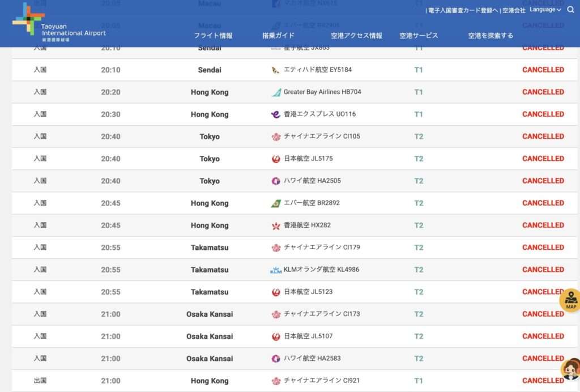Click the Tokyo destination for JL5175
580x392 pixels.
(x=210, y=159)
